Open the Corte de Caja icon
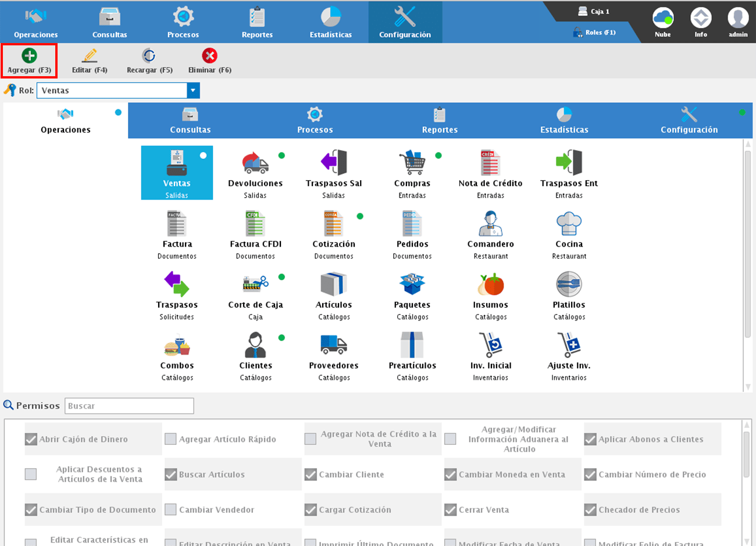This screenshot has width=756, height=546. [x=255, y=284]
